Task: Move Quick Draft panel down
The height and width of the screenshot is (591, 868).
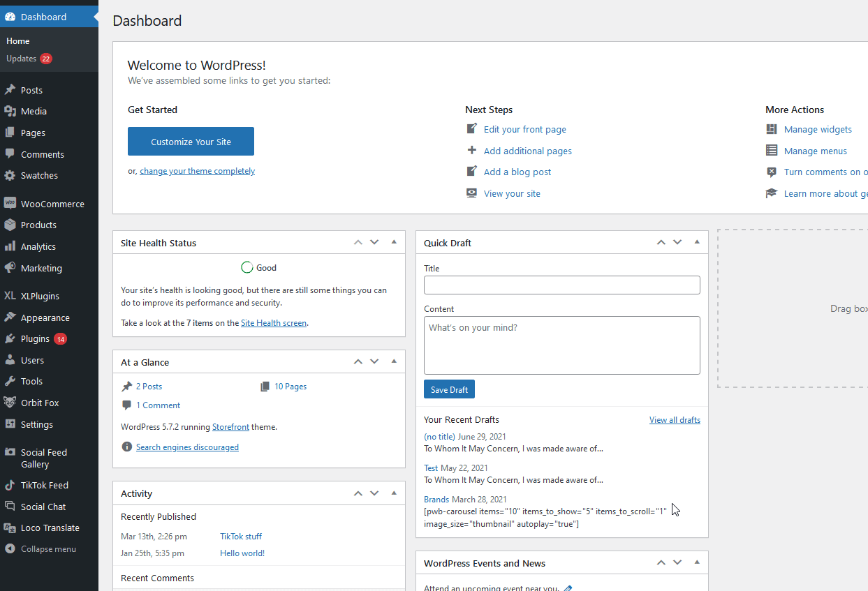Action: pos(677,242)
